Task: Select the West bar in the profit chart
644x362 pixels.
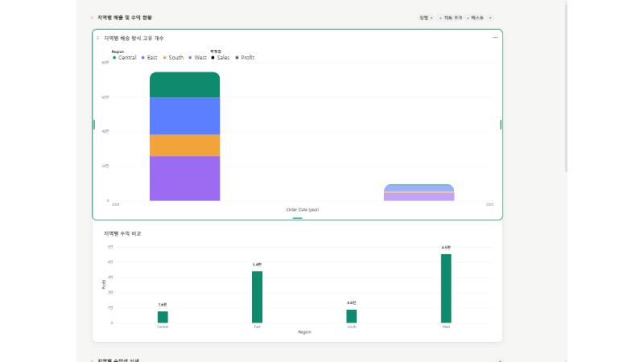Action: pos(446,288)
